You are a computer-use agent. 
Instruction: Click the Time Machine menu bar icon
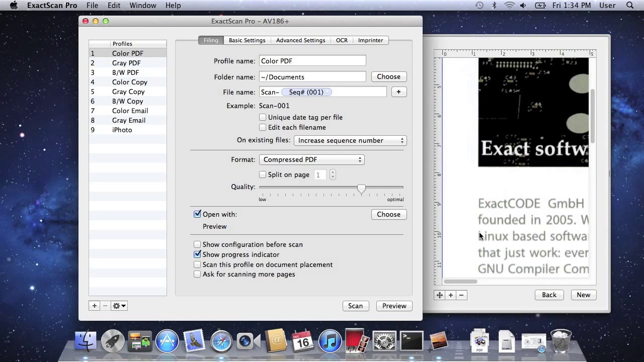479,6
